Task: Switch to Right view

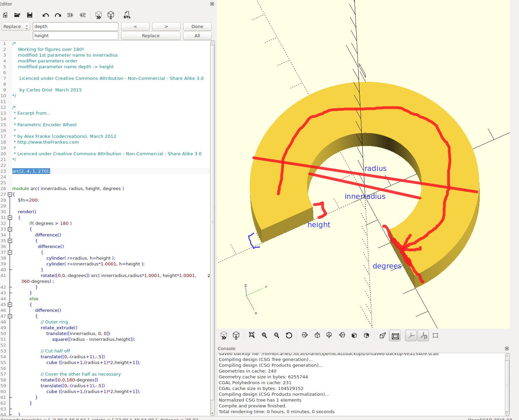Action: pos(305,335)
